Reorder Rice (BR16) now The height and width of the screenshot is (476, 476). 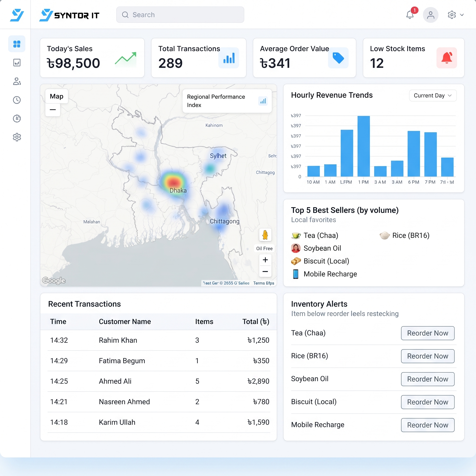[x=427, y=356]
